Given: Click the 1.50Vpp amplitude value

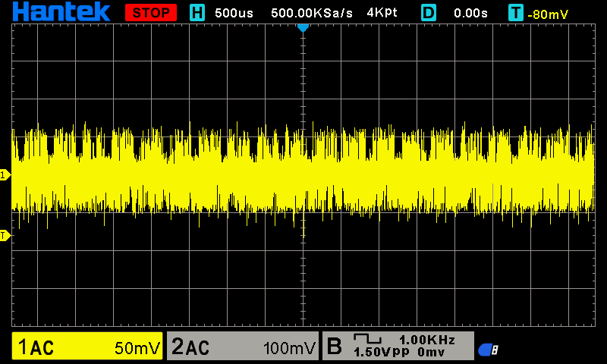Looking at the screenshot, I should 382,352.
